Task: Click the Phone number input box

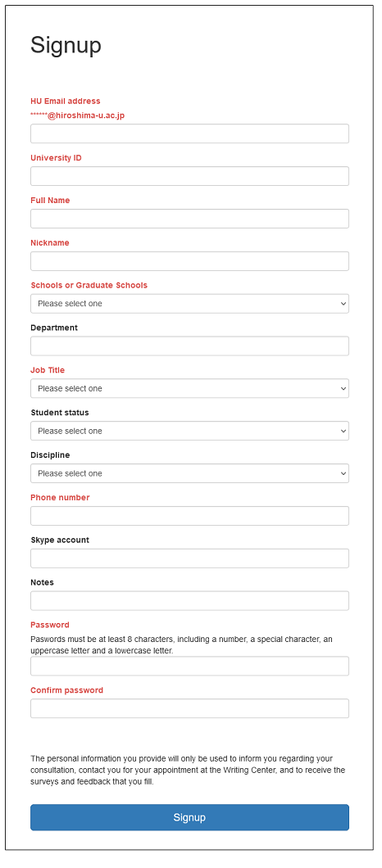Action: point(189,516)
